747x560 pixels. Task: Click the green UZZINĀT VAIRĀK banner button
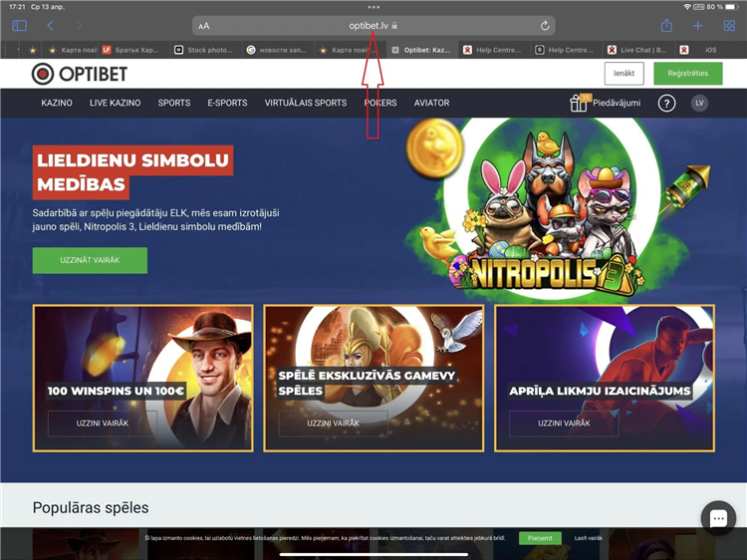pyautogui.click(x=90, y=260)
